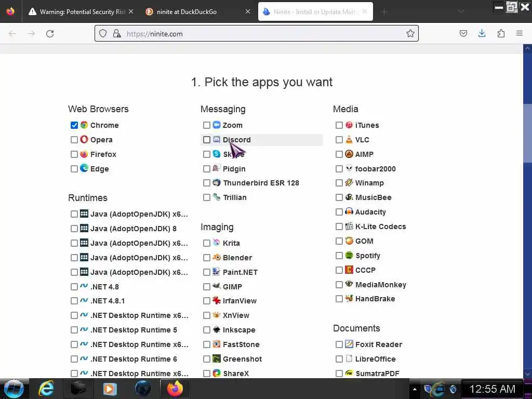
Task: Click the GOM label in Media
Action: [364, 241]
